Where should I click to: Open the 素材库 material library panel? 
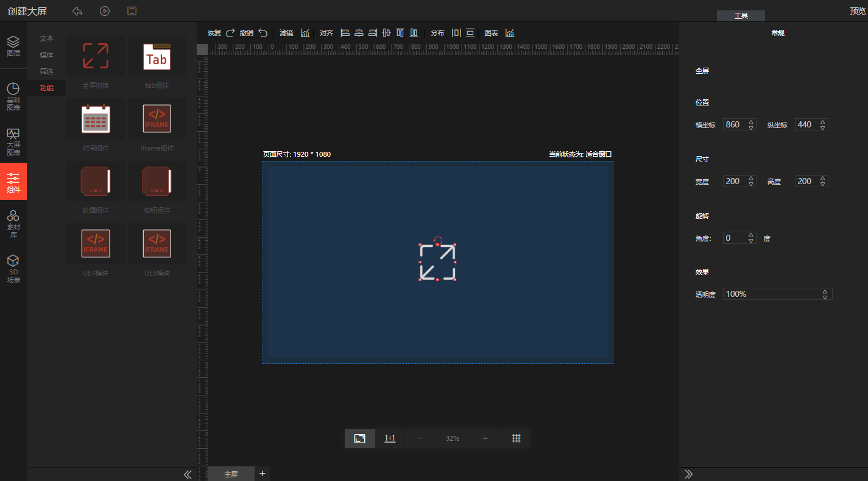point(13,224)
